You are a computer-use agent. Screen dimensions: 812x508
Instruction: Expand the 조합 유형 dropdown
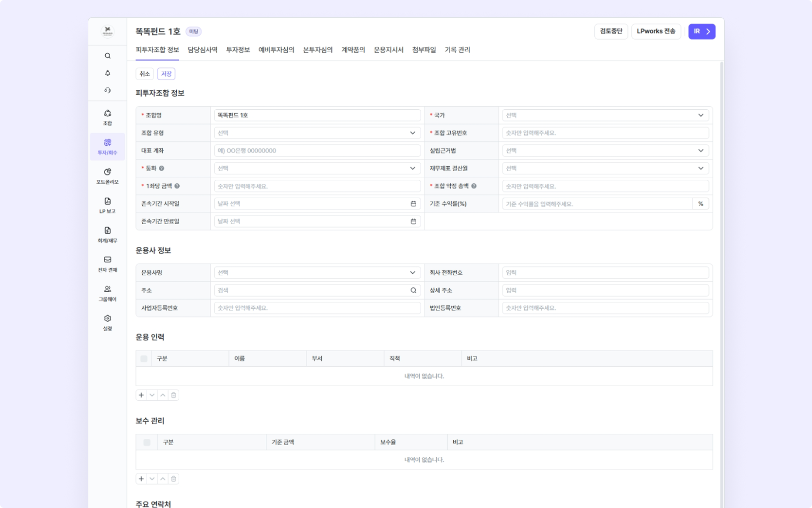[317, 133]
